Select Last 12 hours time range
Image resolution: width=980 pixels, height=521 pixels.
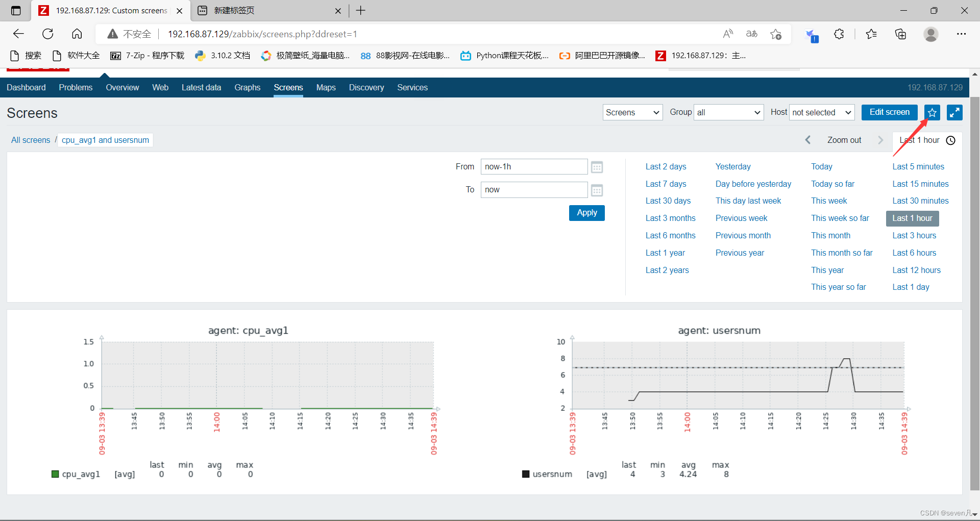[x=916, y=270]
